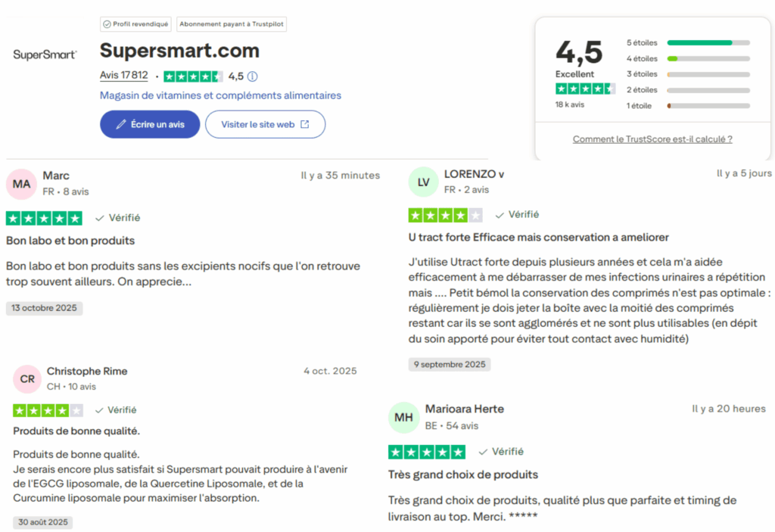
Task: Open the info icon next to the 4,5 rating
Action: coord(251,76)
